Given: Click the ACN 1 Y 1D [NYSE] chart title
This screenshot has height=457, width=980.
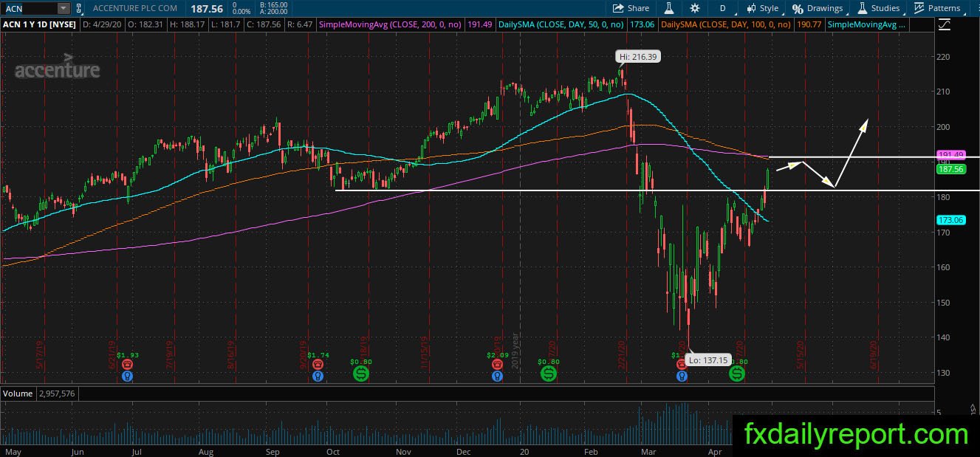Looking at the screenshot, I should [40, 24].
